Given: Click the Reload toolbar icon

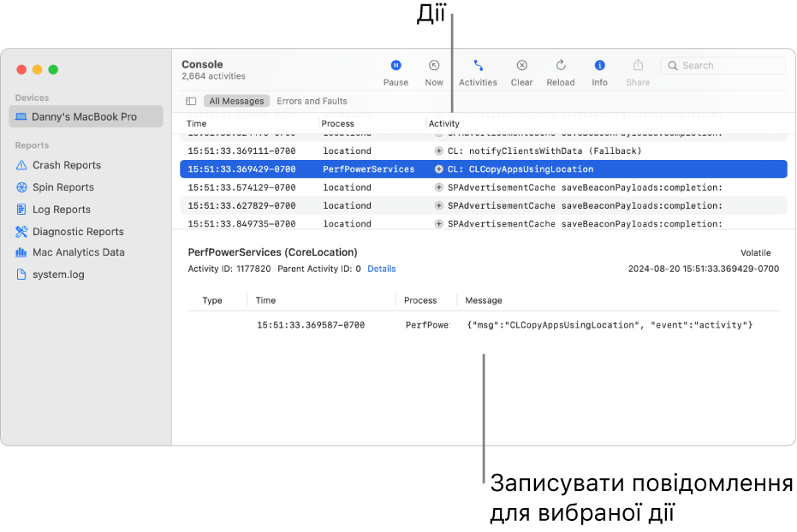Looking at the screenshot, I should click(561, 66).
